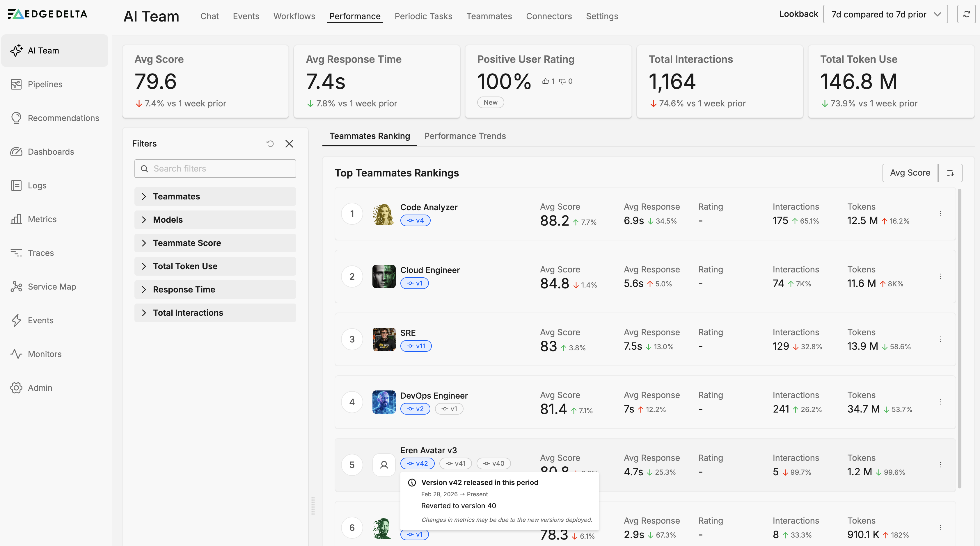Screen dimensions: 980x546
Task: Open the 7d compared to 7d prior dropdown
Action: pyautogui.click(x=885, y=14)
